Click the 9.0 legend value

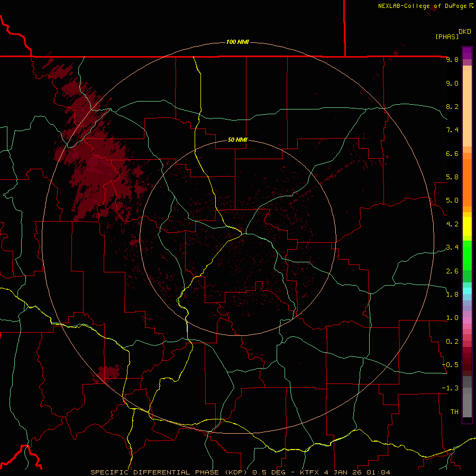(452, 83)
